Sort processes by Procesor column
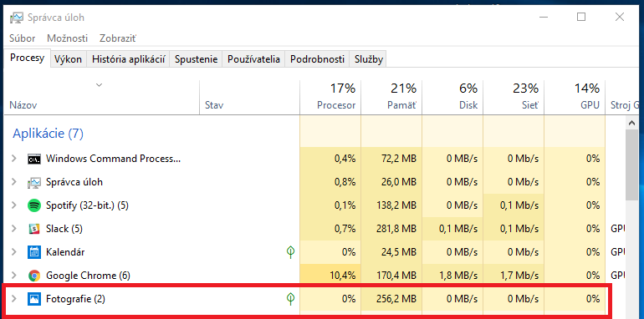Image resolution: width=644 pixels, height=319 pixels. click(330, 97)
